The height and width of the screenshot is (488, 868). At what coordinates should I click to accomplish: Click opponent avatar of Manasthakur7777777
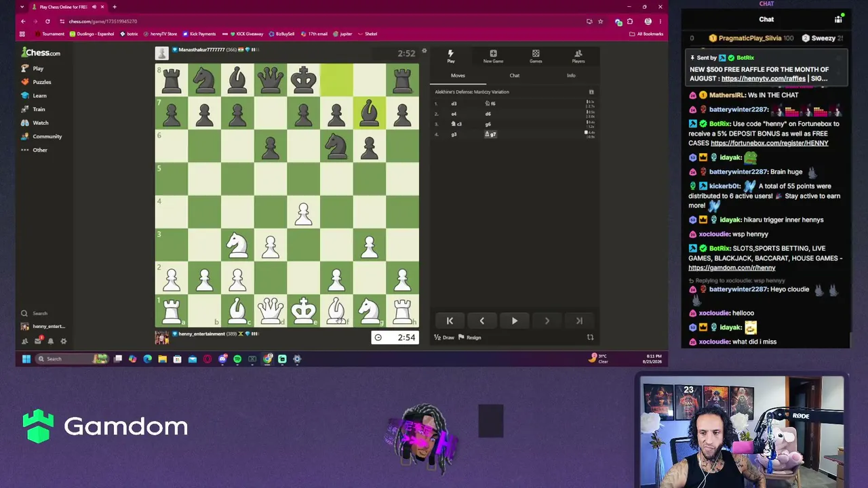click(x=161, y=54)
